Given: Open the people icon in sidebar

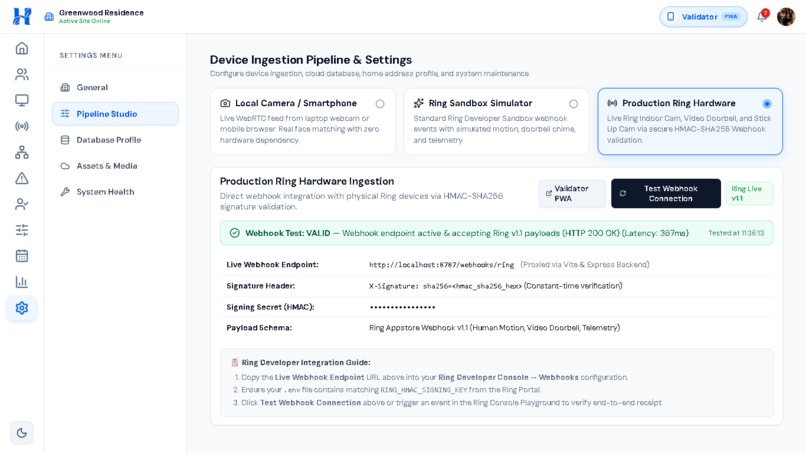Looking at the screenshot, I should pos(22,75).
